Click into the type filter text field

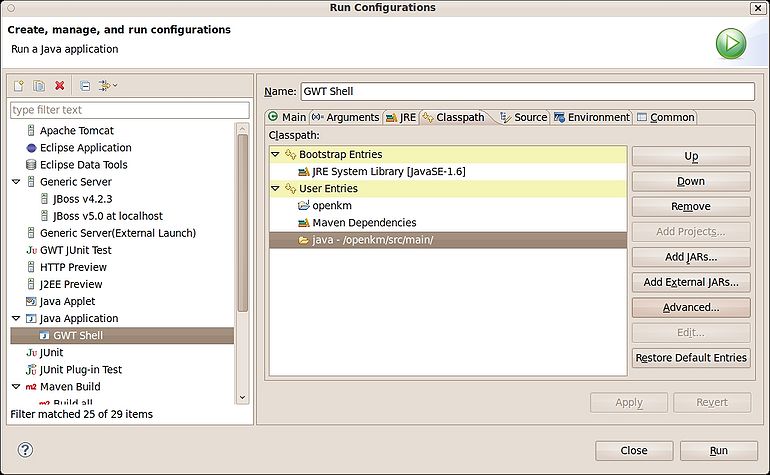point(130,110)
